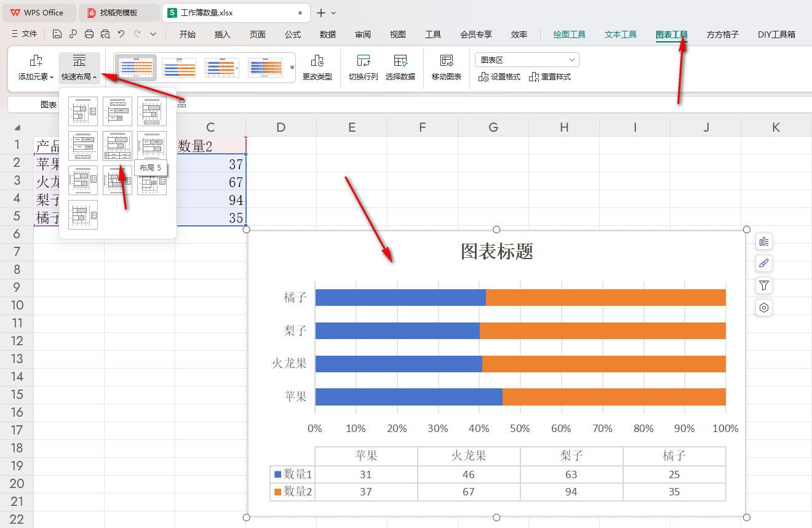Image resolution: width=812 pixels, height=528 pixels.
Task: Click the Print icon in quick access toolbar
Action: point(89,34)
